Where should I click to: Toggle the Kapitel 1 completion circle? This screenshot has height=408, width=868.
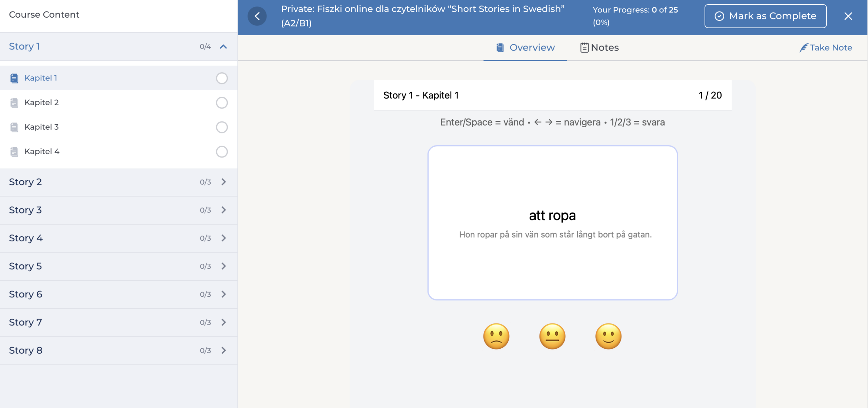pyautogui.click(x=222, y=78)
